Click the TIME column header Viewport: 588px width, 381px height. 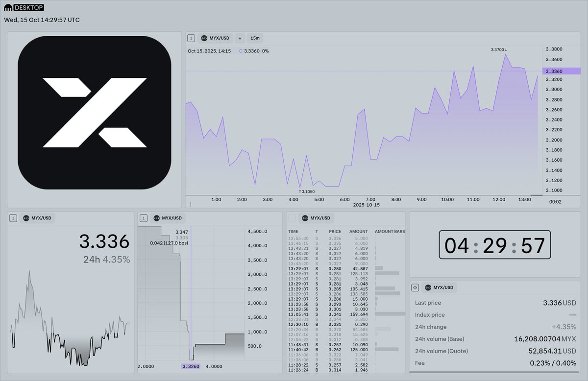(x=293, y=231)
